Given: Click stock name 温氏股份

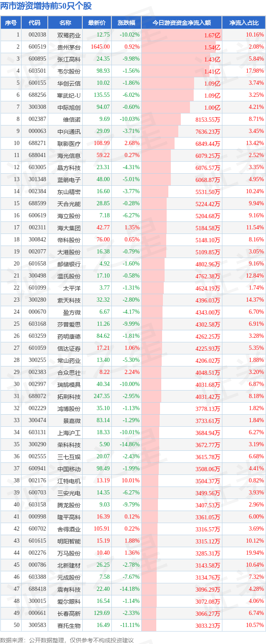Looking at the screenshot, I should point(69,276).
